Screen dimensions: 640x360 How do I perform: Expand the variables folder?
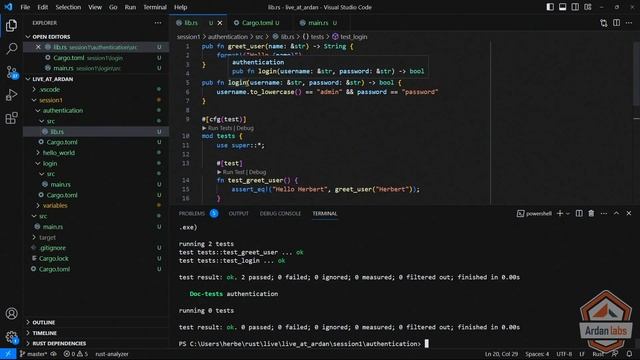55,205
